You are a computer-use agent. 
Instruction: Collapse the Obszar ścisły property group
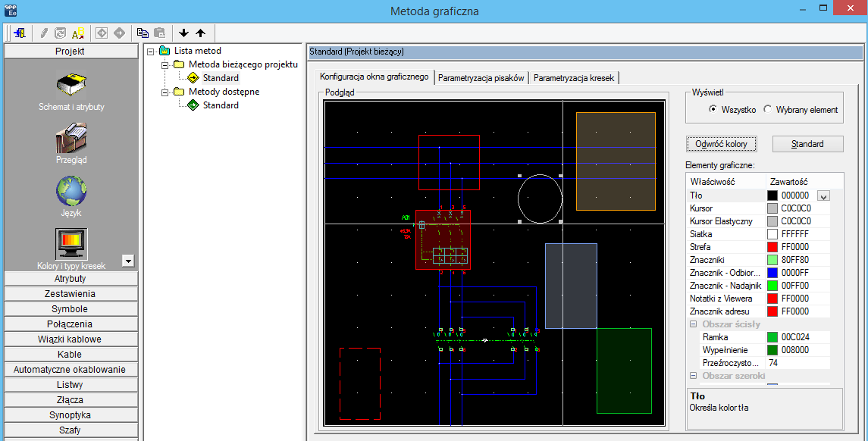(693, 324)
